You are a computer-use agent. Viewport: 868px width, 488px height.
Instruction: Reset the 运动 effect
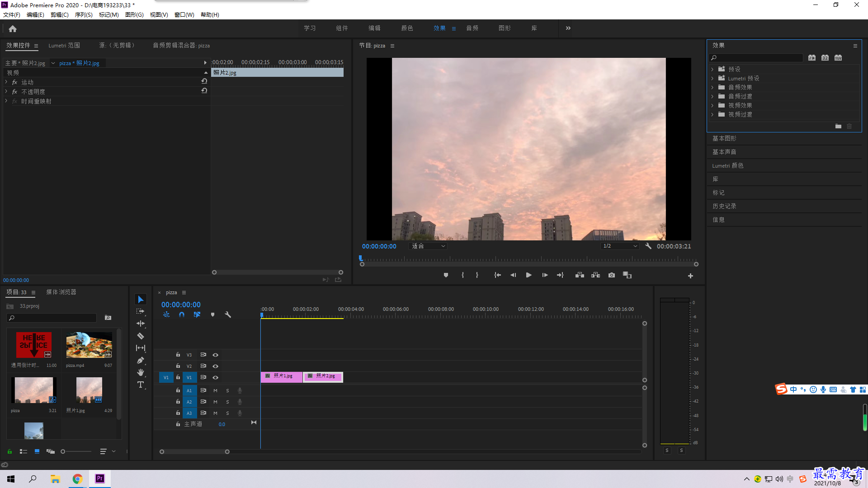[x=204, y=81]
